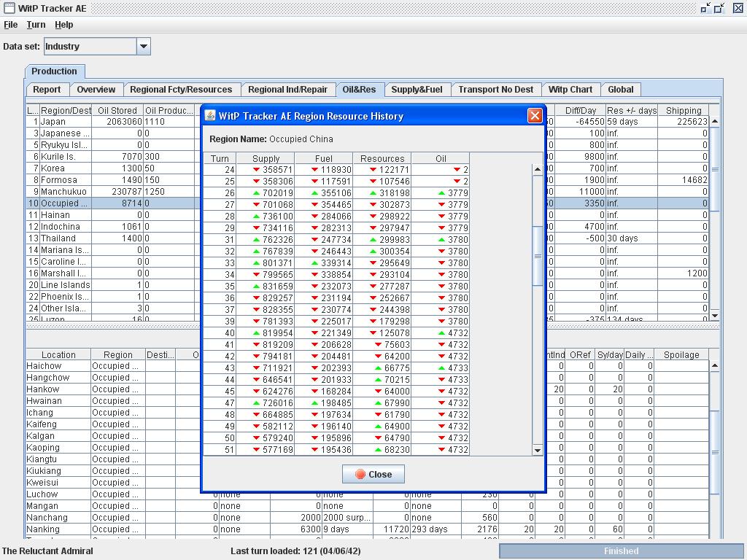Click the WitP Tracker AE window icon
The image size is (747, 560).
click(x=9, y=8)
